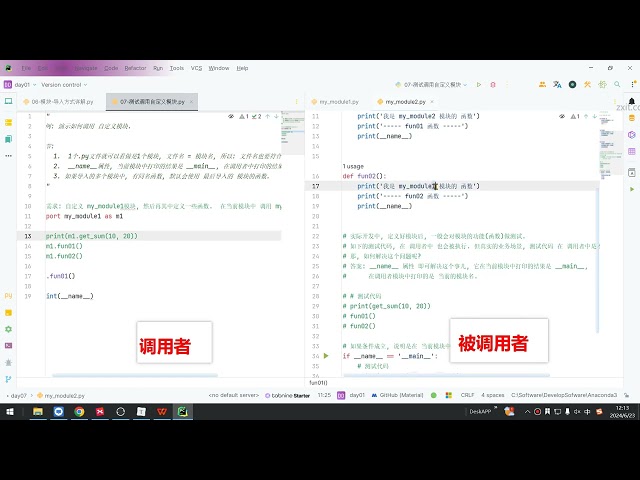640x480 pixels.
Task: Open the orange tools icon in toolbar
Action: click(x=587, y=84)
